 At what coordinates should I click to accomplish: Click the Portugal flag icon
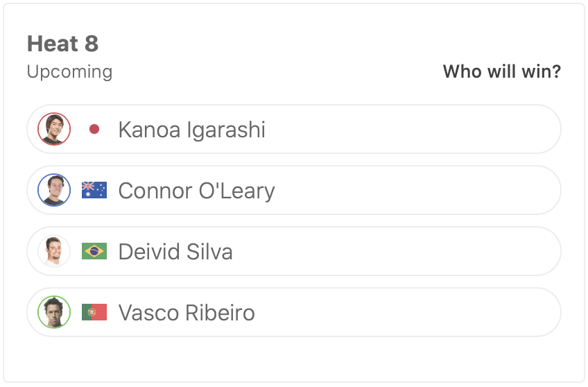94,312
